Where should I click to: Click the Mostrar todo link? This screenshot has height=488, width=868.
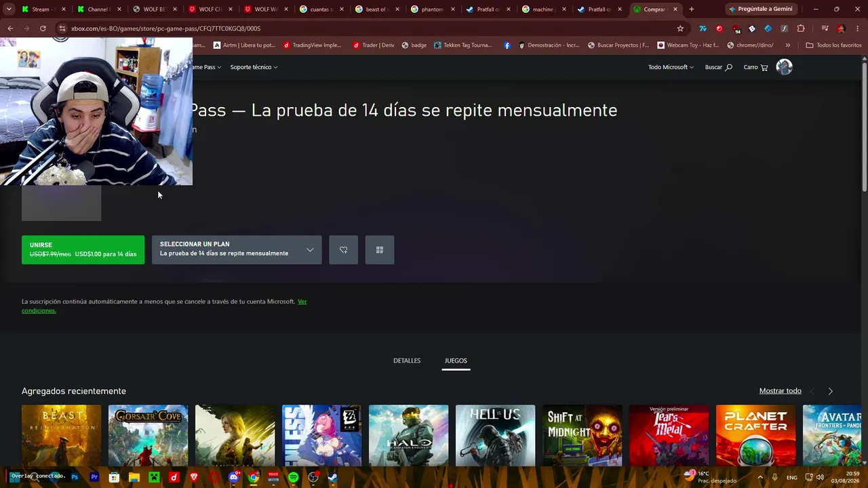[781, 391]
